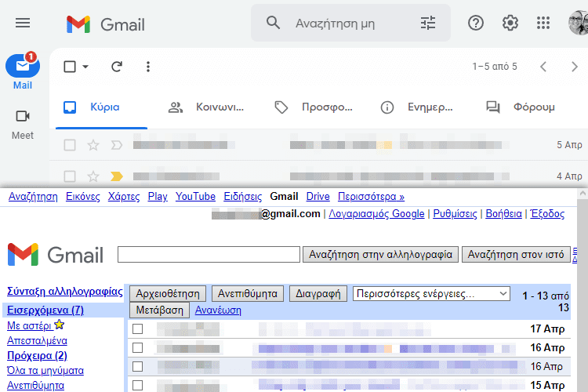Check the 15 Απρ message checkbox
The height and width of the screenshot is (392, 588).
click(138, 385)
